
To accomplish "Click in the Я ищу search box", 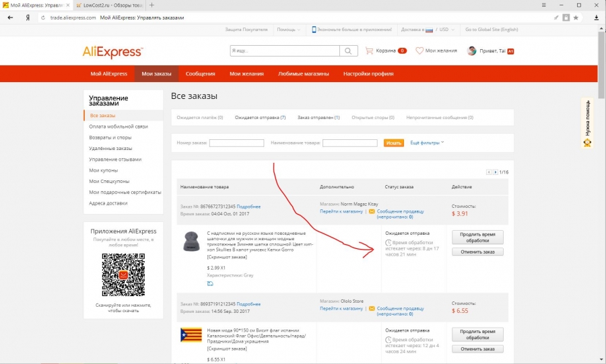I will [x=285, y=51].
